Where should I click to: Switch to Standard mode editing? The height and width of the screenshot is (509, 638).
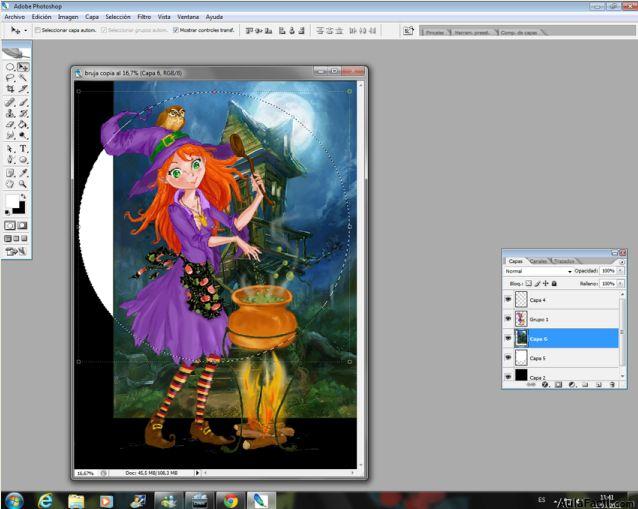[x=10, y=225]
